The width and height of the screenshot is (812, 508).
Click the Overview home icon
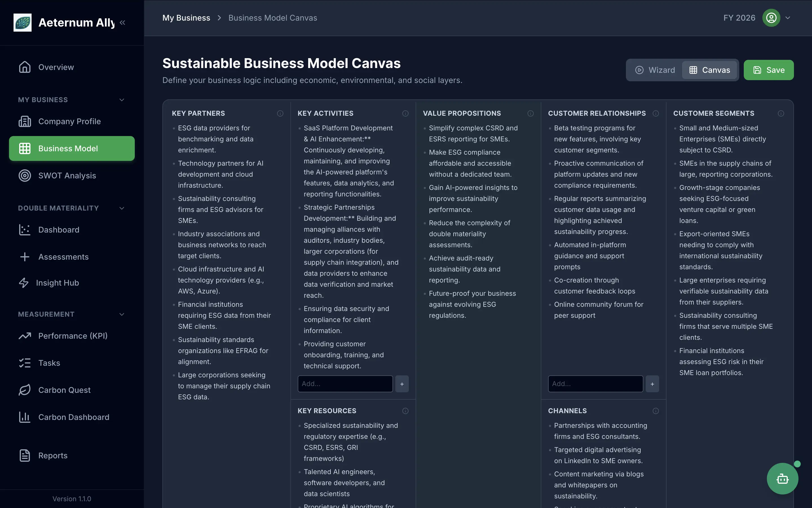click(25, 67)
